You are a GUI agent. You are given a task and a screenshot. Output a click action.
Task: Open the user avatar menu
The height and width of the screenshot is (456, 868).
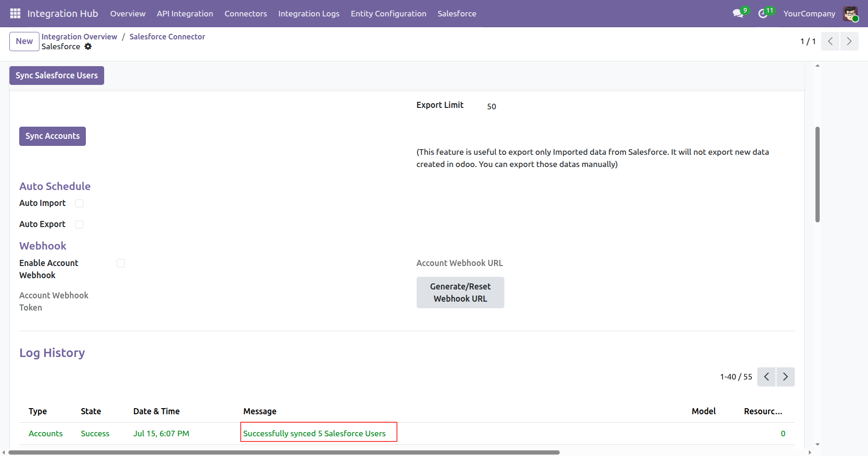(850, 14)
